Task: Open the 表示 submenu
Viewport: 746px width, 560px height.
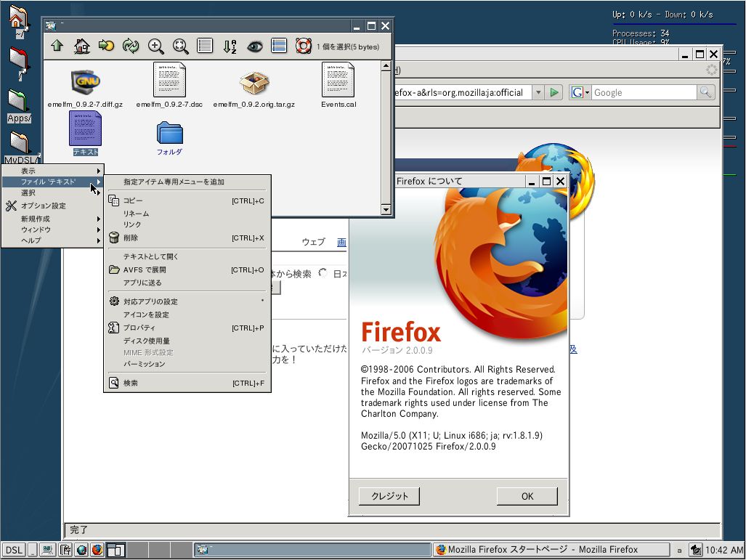Action: 52,171
